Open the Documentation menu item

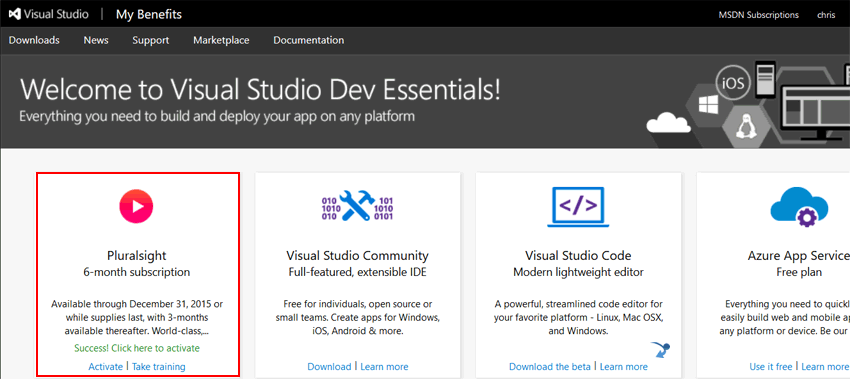click(x=308, y=40)
